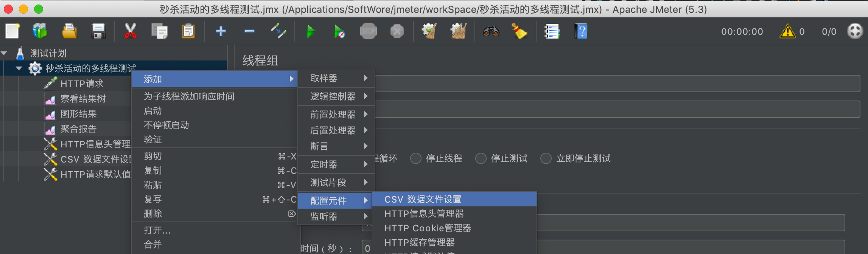
Task: Select the HTTP请求 tree item
Action: [82, 84]
